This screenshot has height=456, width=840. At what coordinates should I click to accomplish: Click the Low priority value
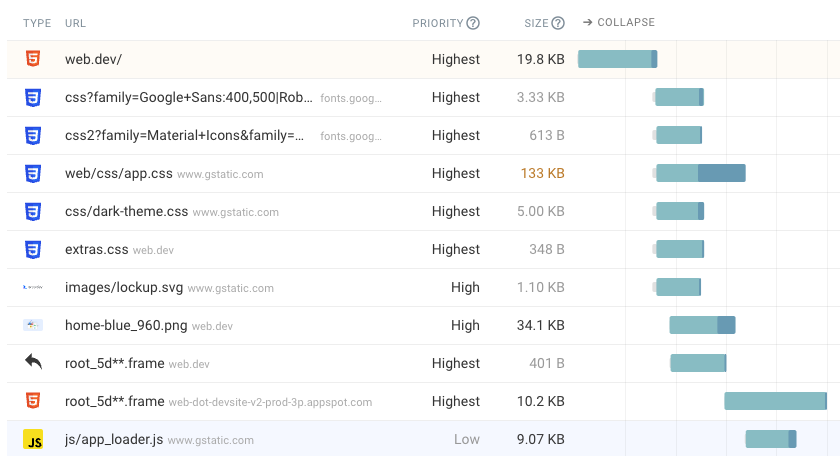pos(467,439)
